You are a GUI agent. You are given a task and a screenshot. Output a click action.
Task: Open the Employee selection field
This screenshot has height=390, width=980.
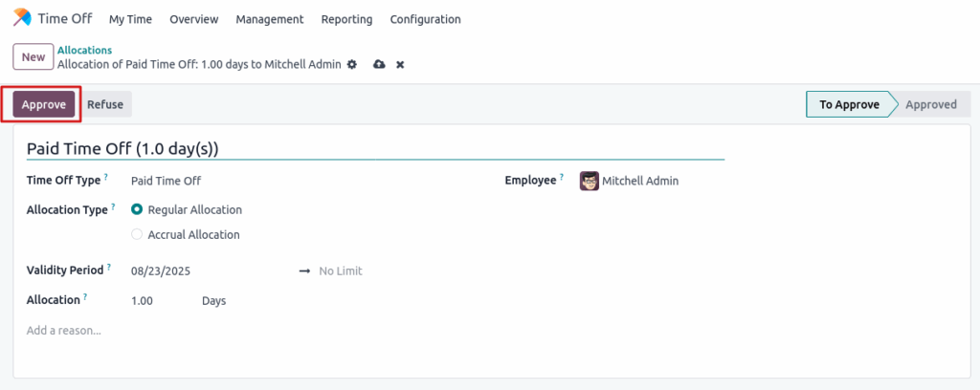coord(651,181)
